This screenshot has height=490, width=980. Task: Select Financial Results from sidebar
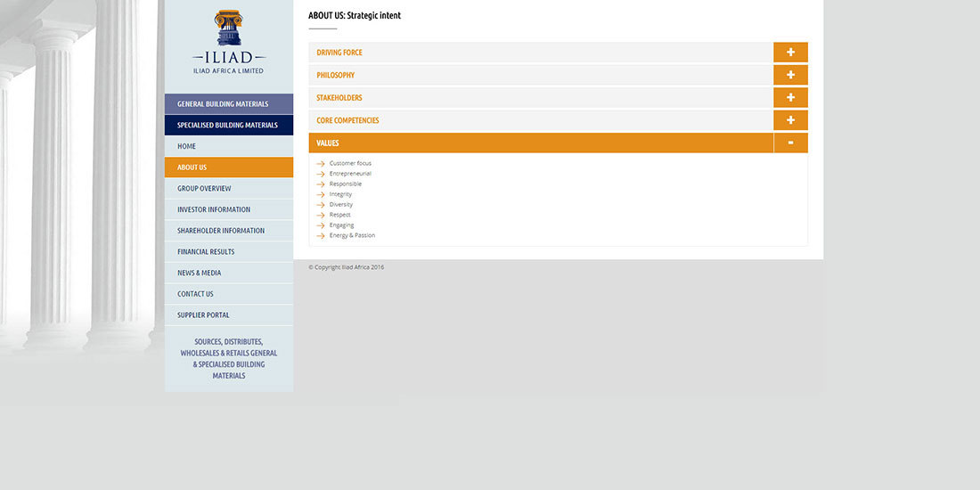206,252
